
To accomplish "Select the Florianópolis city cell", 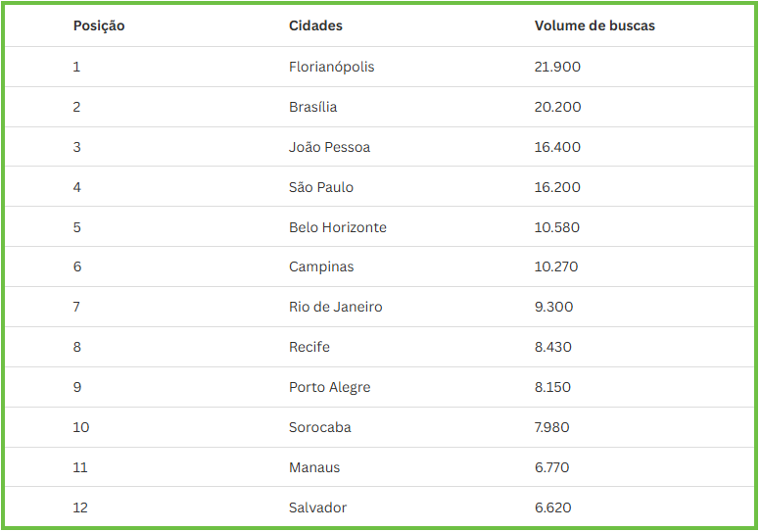I will (x=331, y=67).
